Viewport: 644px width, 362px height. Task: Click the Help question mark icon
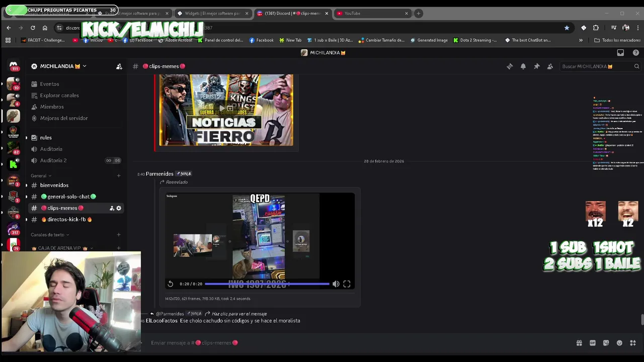click(x=636, y=53)
